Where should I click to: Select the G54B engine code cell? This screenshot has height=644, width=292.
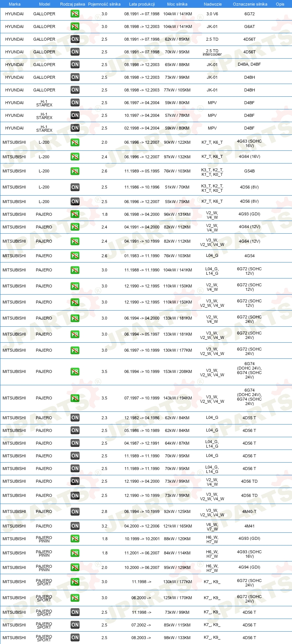(x=249, y=171)
